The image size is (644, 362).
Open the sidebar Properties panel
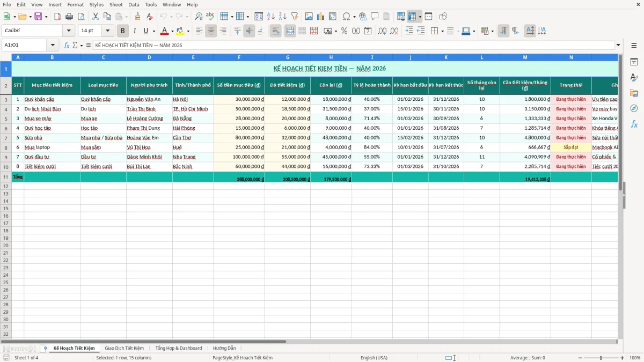[634, 62]
